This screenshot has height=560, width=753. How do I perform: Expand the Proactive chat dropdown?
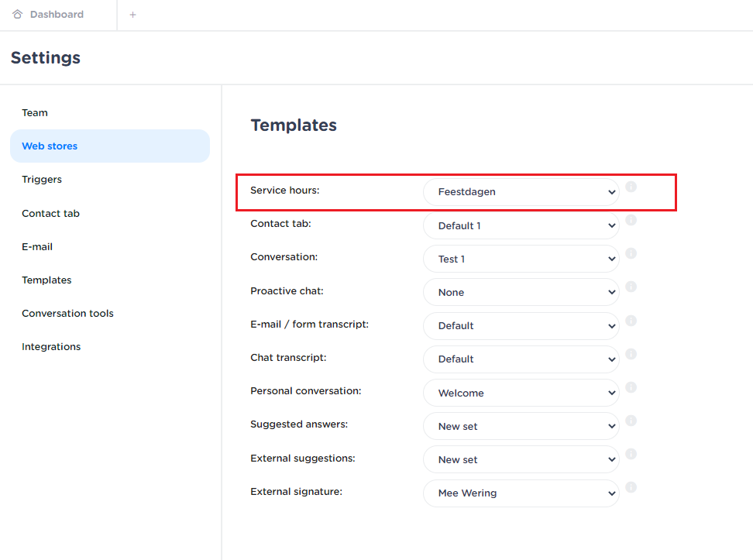tap(521, 292)
